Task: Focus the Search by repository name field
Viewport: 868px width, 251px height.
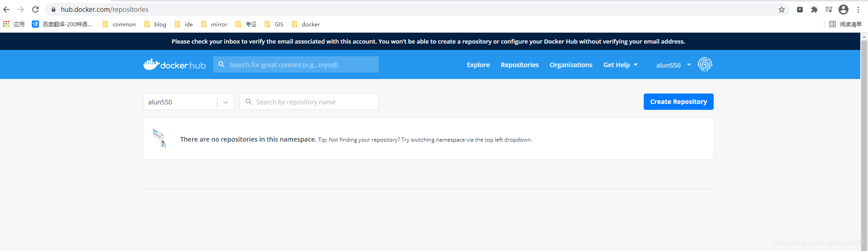Action: pos(309,102)
